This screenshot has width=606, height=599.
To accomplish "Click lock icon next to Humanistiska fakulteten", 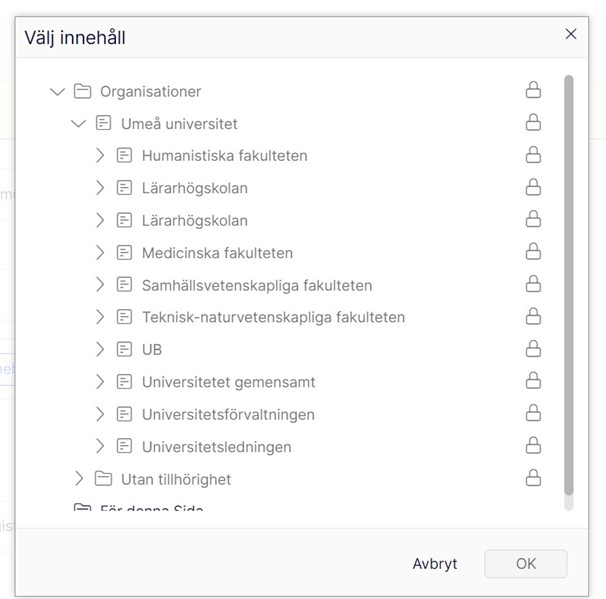I will pyautogui.click(x=533, y=155).
